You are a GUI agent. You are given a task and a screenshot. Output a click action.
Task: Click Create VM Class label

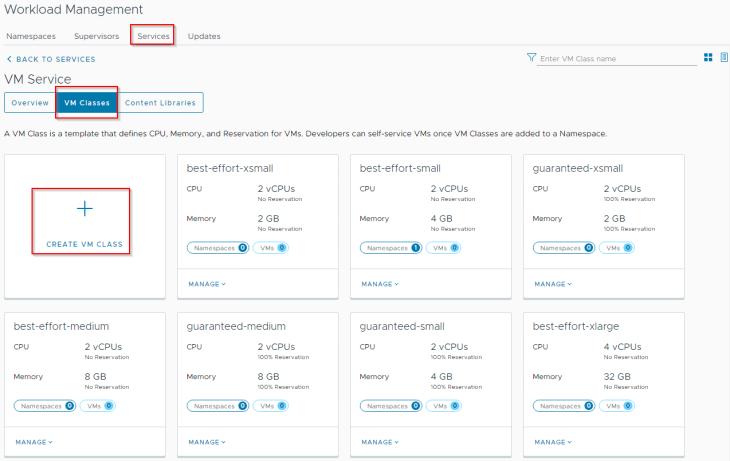pos(84,244)
